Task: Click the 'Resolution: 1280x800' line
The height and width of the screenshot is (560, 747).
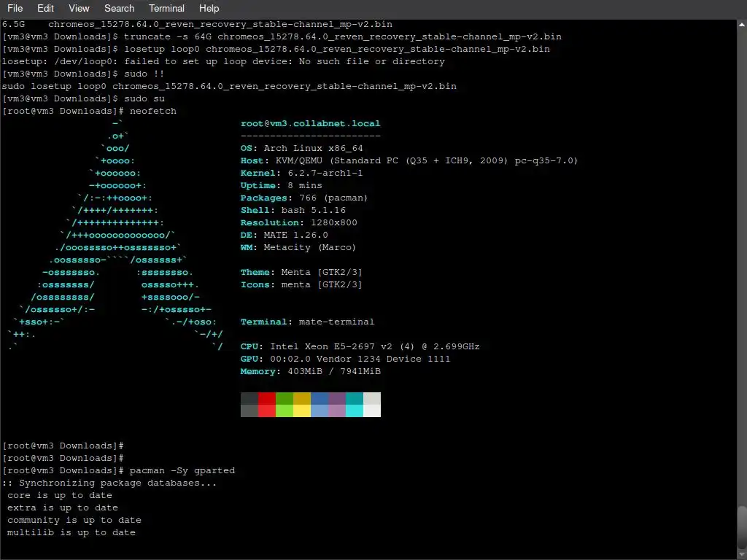Action: pos(298,222)
